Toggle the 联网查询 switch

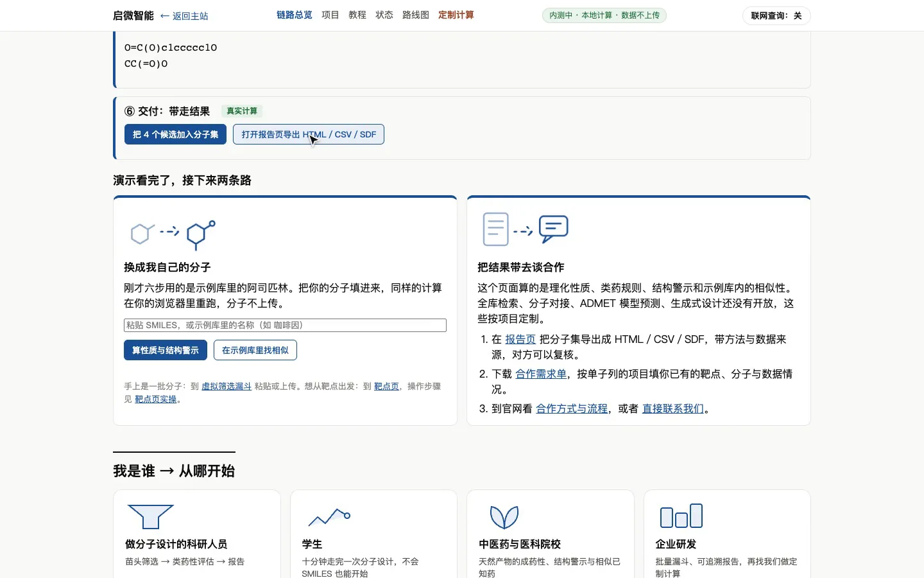click(776, 15)
